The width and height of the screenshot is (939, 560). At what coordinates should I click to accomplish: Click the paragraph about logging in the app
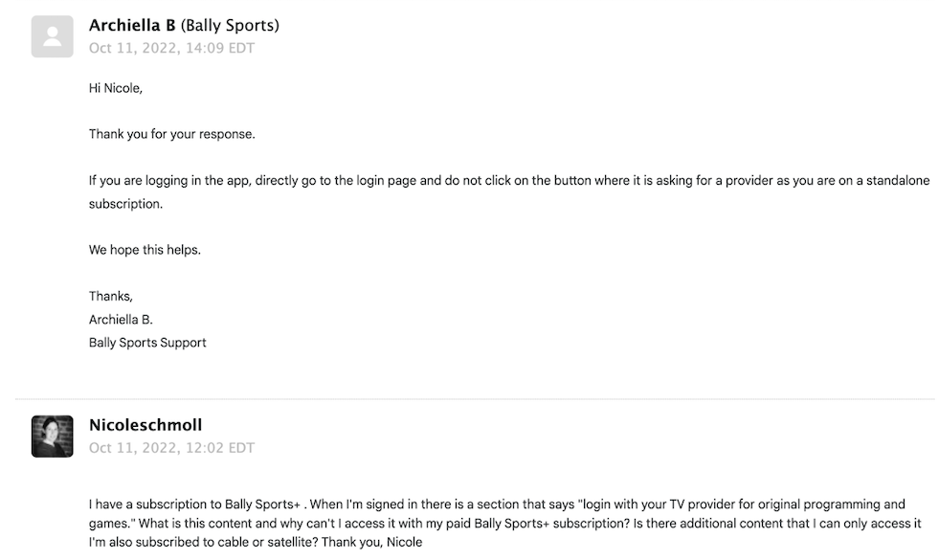(509, 192)
